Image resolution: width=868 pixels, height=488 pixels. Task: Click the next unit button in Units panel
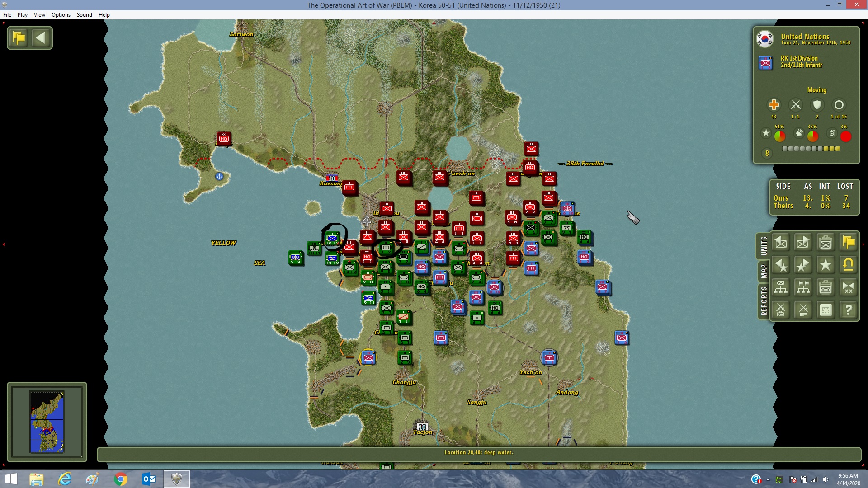[x=803, y=243]
